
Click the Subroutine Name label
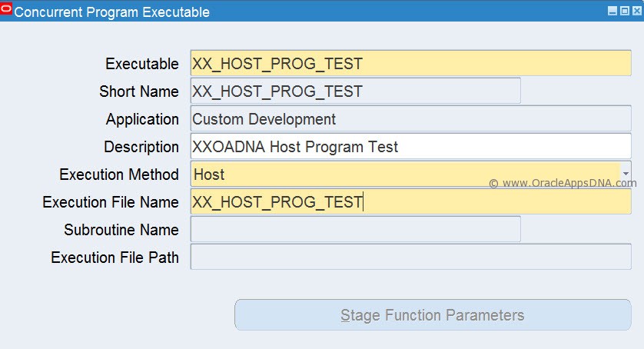click(x=121, y=229)
